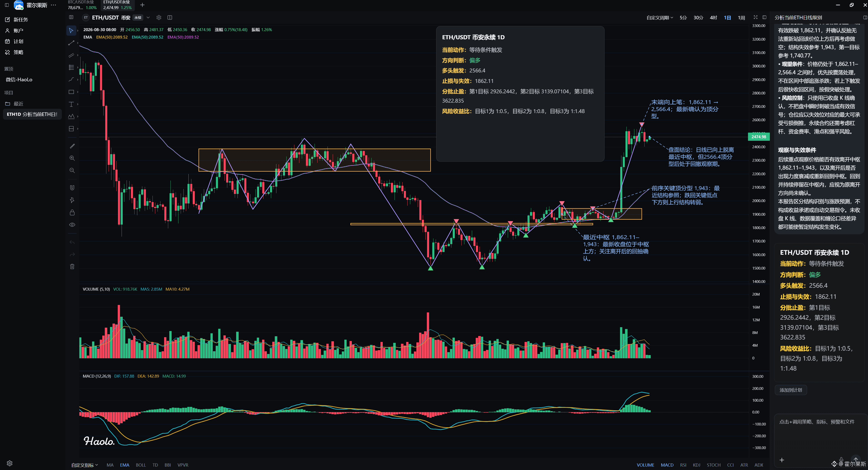Open the 策略 strategy page
Viewport: 868px width, 470px height.
(x=14, y=52)
